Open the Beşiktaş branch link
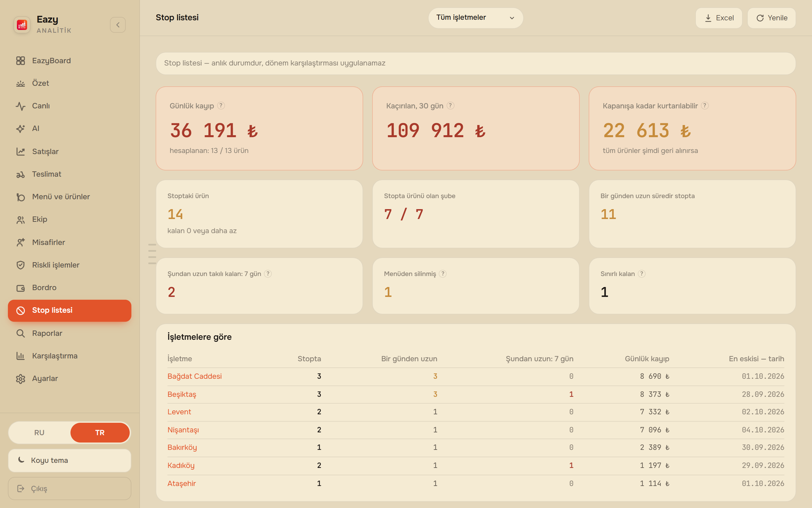The width and height of the screenshot is (812, 508). [182, 395]
